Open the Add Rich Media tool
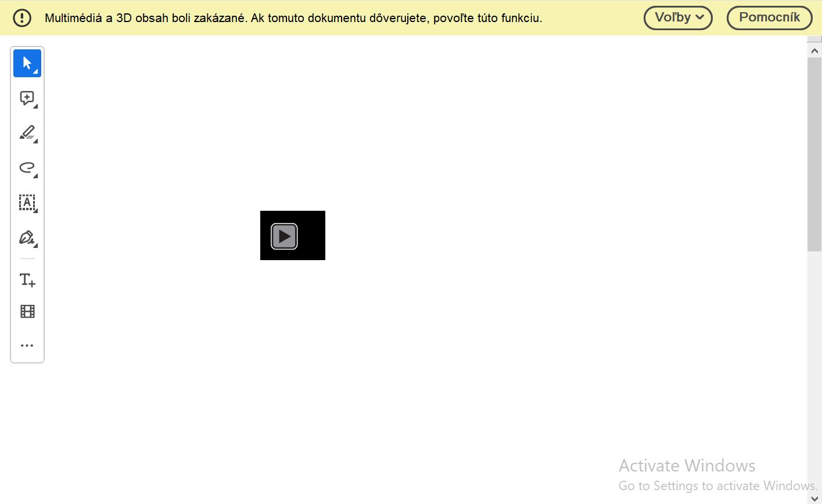Screen dimensions: 822x504 click(x=27, y=311)
